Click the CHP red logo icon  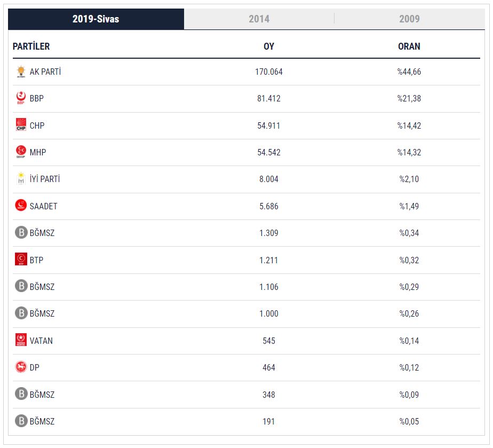[x=21, y=125]
